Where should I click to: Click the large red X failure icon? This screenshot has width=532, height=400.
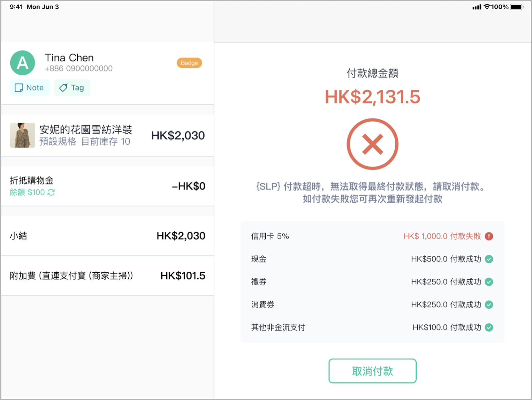coord(372,144)
